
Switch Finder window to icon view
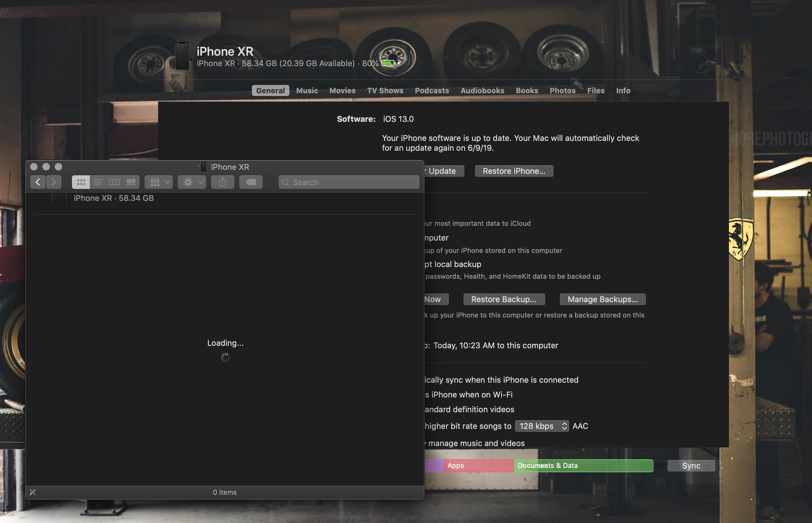click(x=81, y=182)
